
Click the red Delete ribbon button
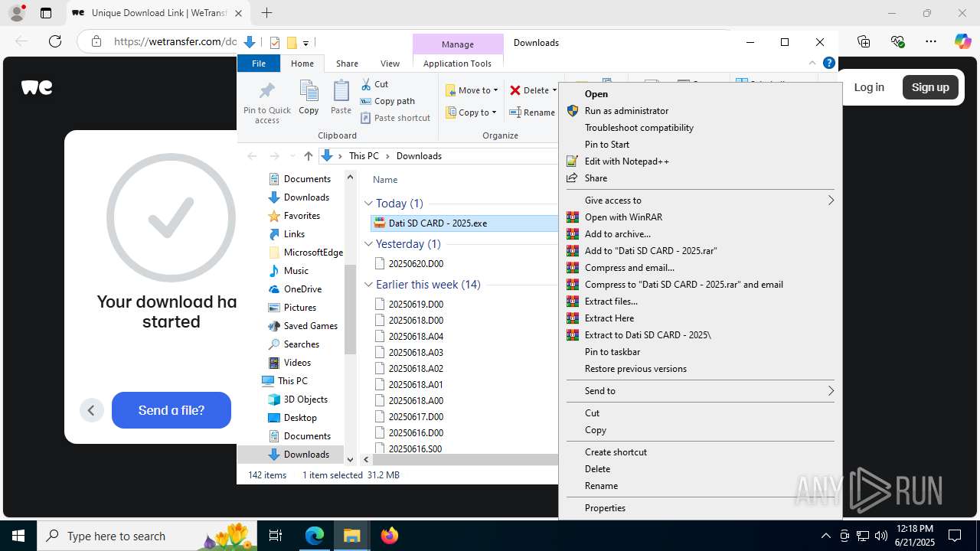tap(534, 90)
